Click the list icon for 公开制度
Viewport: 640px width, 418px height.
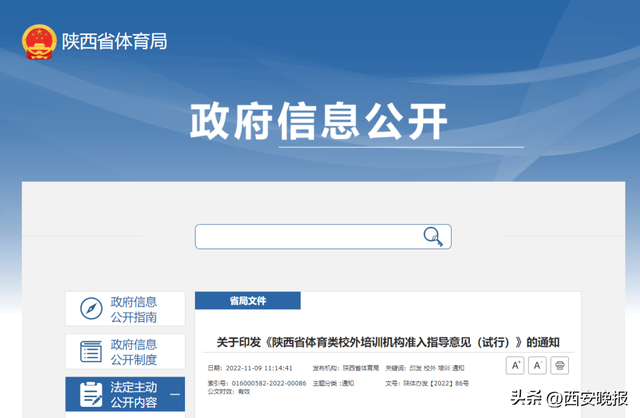(90, 351)
